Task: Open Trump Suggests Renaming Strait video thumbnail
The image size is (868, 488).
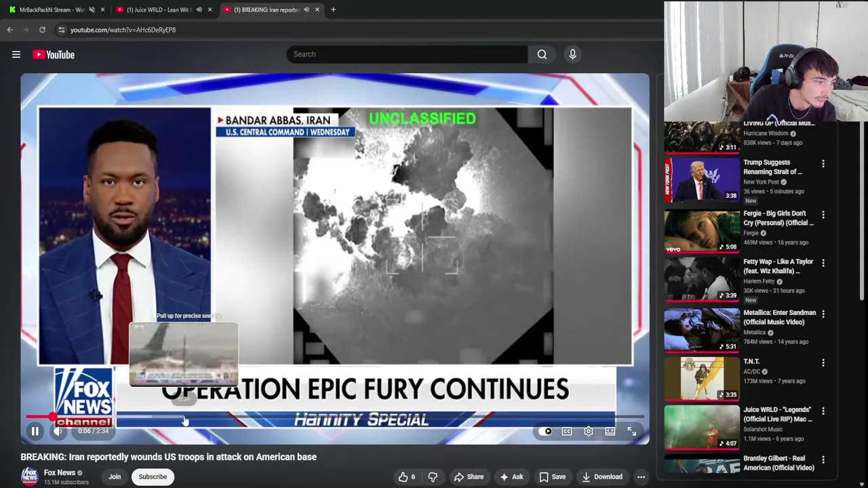Action: click(x=702, y=180)
